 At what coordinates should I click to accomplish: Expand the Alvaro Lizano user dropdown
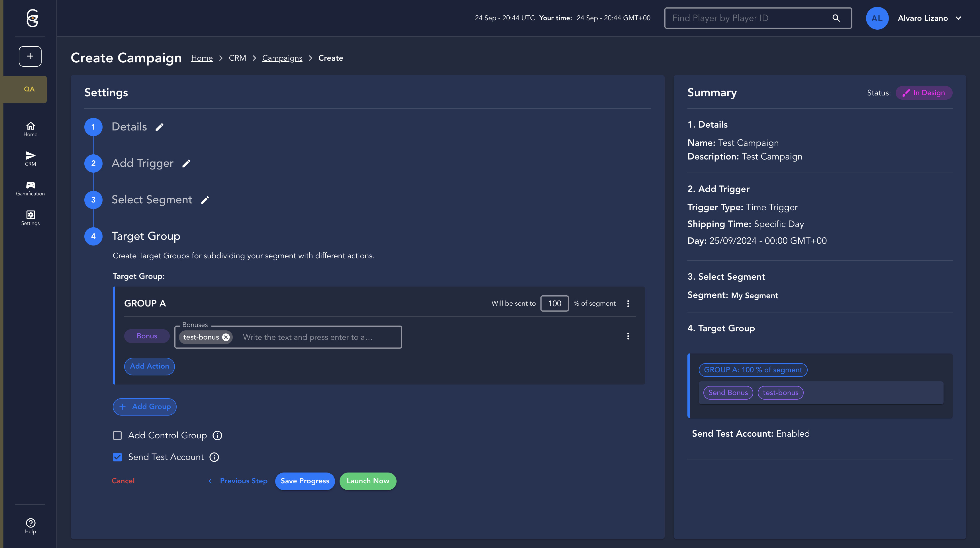pyautogui.click(x=958, y=18)
